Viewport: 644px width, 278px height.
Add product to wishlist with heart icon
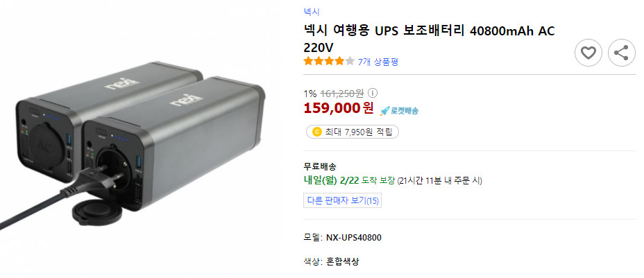pos(588,53)
